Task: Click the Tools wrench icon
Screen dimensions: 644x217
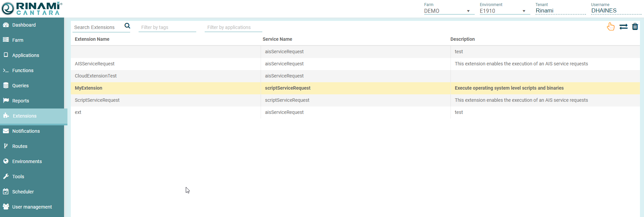Action: (x=6, y=177)
